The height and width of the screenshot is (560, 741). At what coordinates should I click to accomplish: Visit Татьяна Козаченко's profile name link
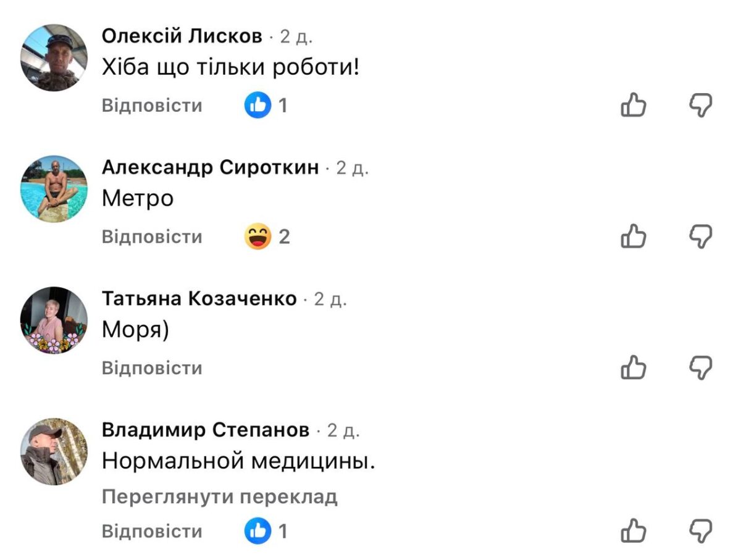point(199,299)
